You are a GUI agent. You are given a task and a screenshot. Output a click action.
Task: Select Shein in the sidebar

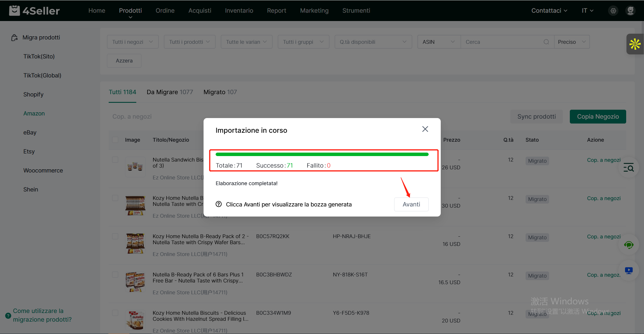(31, 189)
